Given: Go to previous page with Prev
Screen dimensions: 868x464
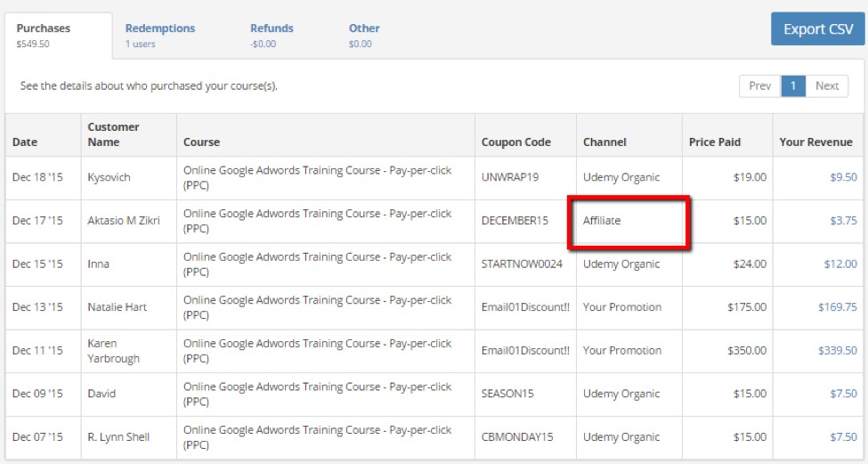Looking at the screenshot, I should [x=759, y=85].
